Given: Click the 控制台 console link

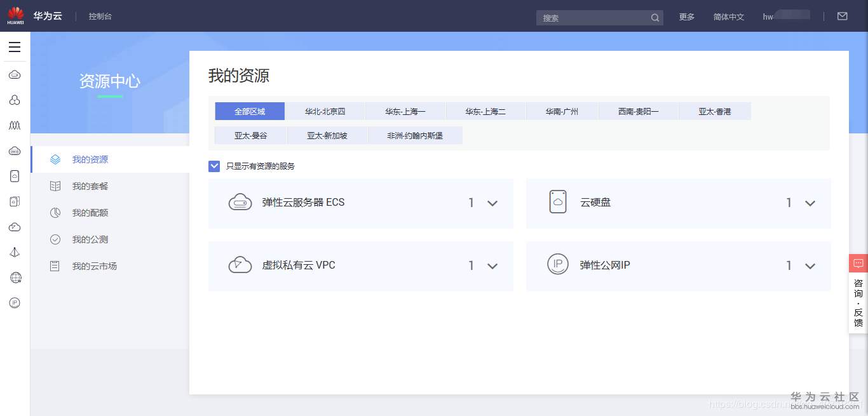Looking at the screenshot, I should click(100, 16).
